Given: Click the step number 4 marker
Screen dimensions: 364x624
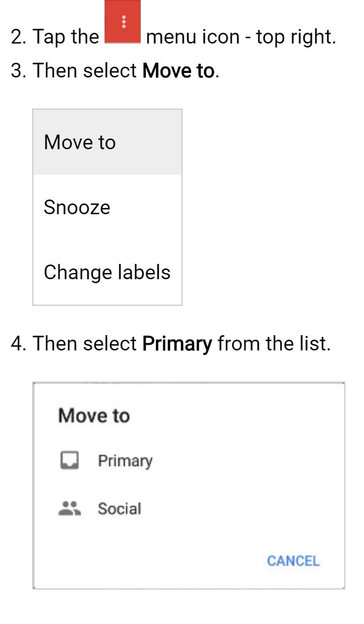Looking at the screenshot, I should [18, 344].
